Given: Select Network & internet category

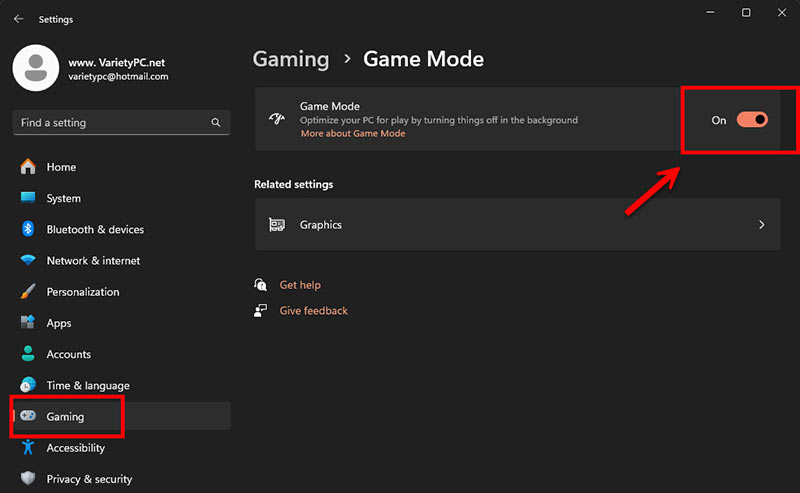Looking at the screenshot, I should click(121, 260).
